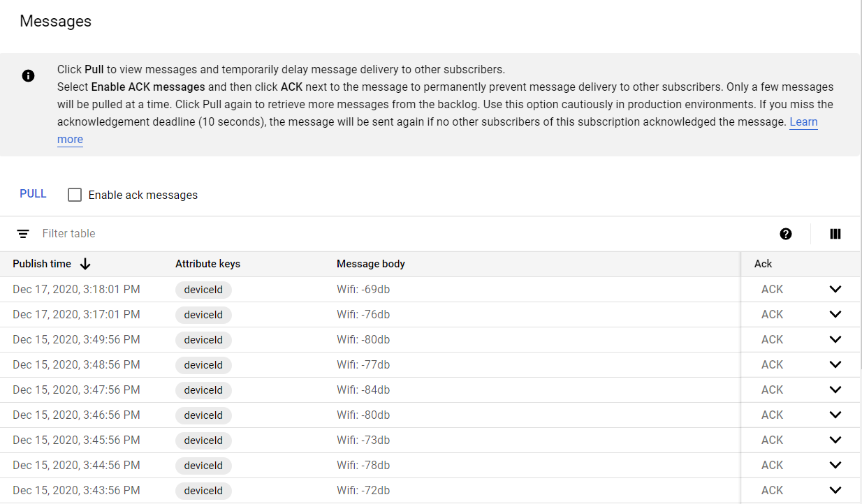Open the table help icon
The width and height of the screenshot is (862, 504).
pos(786,234)
